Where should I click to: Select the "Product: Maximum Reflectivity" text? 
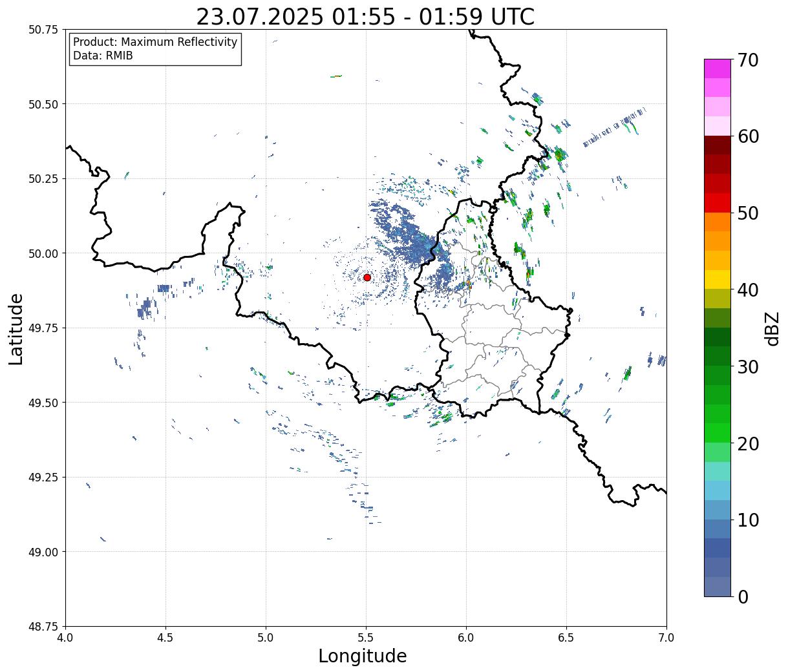pyautogui.click(x=155, y=42)
